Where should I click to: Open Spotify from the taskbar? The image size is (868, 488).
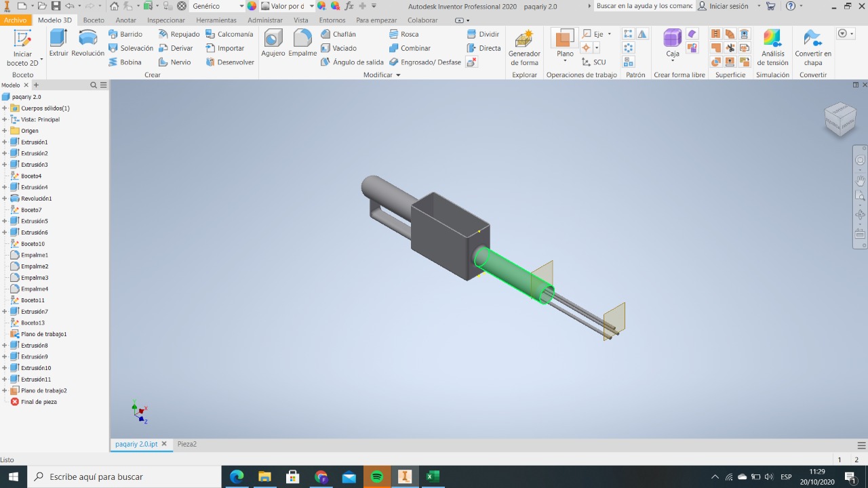pos(377,477)
